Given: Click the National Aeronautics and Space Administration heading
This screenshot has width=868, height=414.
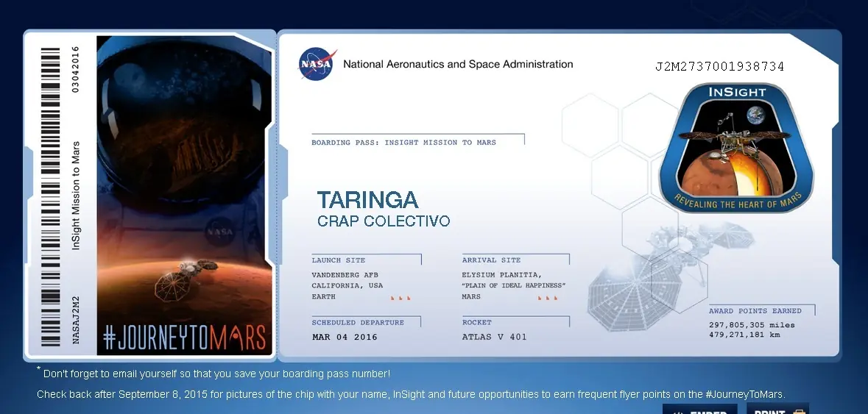Looking at the screenshot, I should (458, 64).
